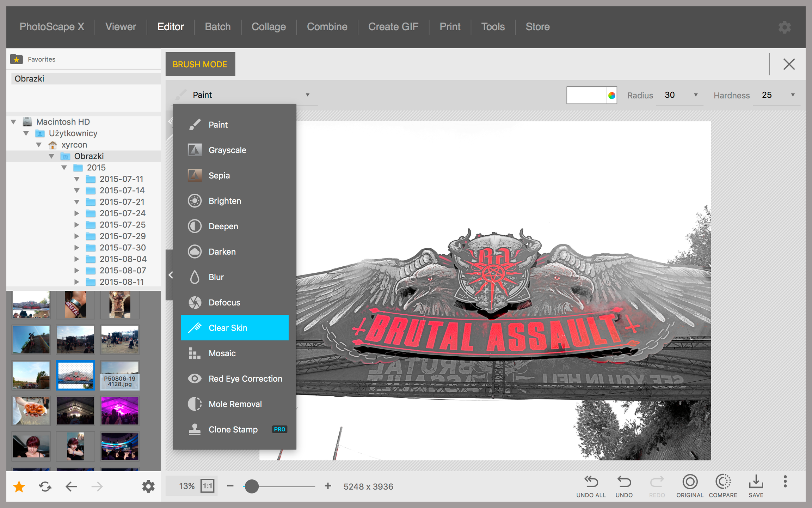The image size is (812, 508).
Task: Switch to the Viewer tab
Action: pos(121,27)
